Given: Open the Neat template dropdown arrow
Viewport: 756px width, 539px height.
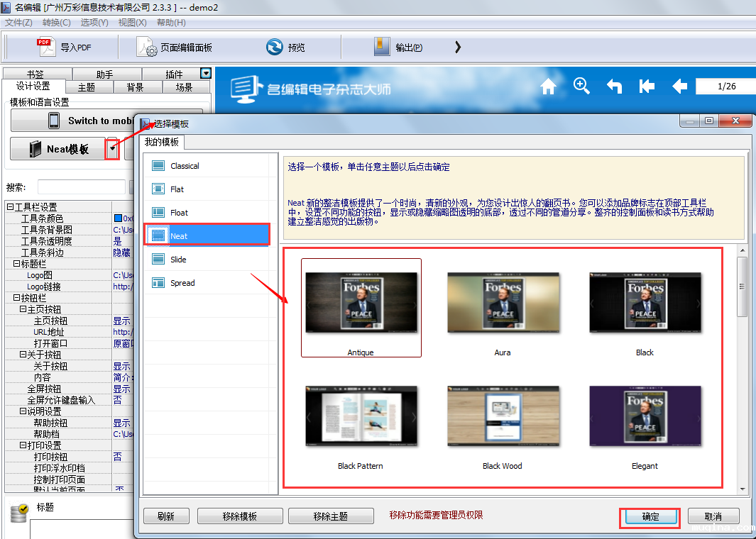Looking at the screenshot, I should pyautogui.click(x=112, y=149).
